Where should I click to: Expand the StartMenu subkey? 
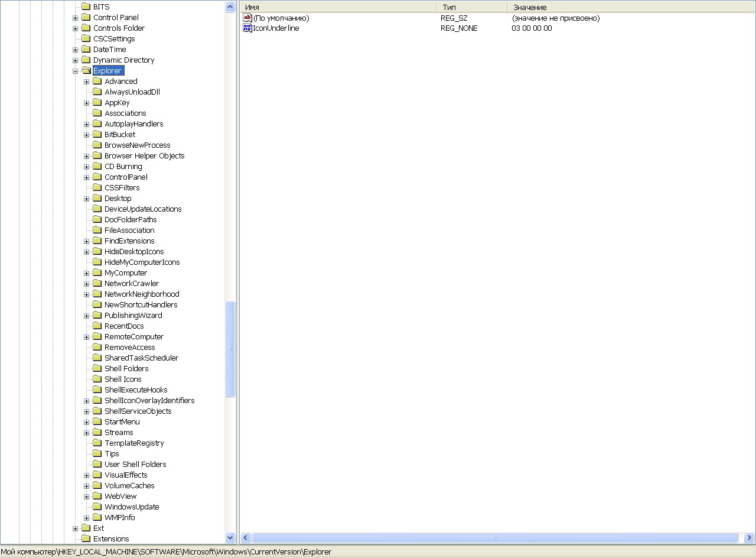point(86,422)
